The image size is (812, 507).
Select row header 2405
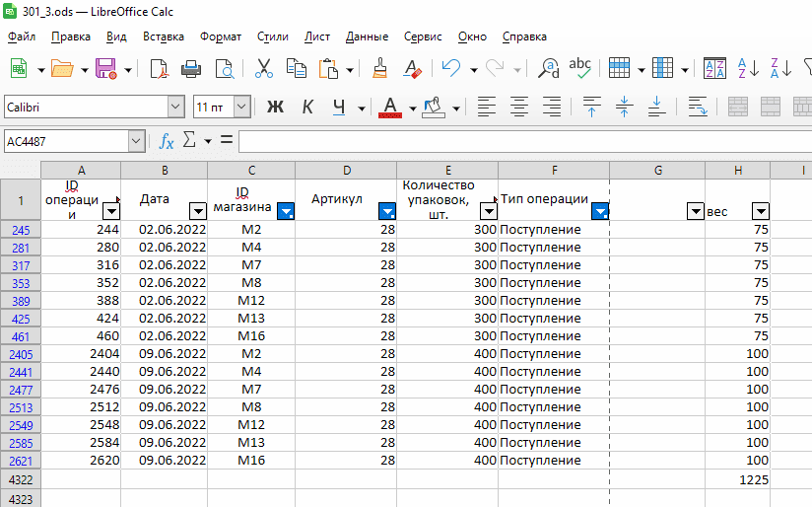(21, 354)
